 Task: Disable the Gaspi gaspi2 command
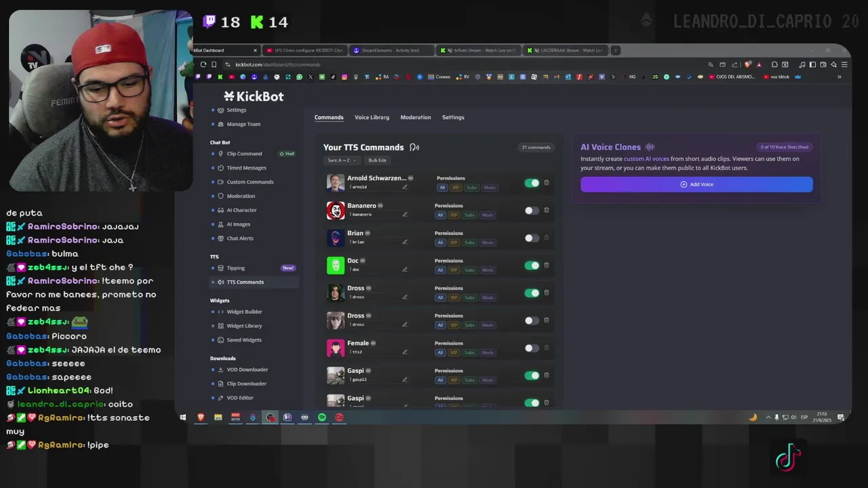click(532, 375)
